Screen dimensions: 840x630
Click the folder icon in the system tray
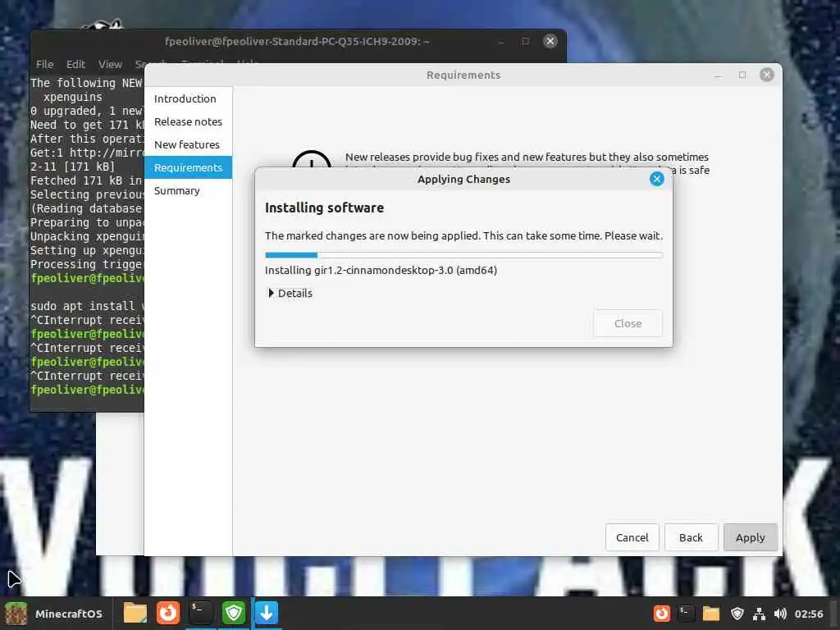711,614
